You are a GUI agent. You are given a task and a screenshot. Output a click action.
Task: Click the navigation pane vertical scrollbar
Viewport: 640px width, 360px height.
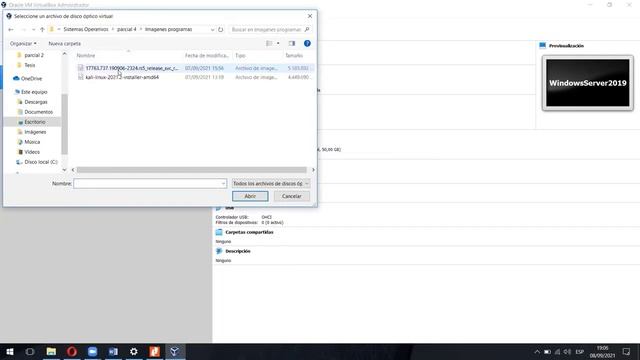click(x=64, y=124)
